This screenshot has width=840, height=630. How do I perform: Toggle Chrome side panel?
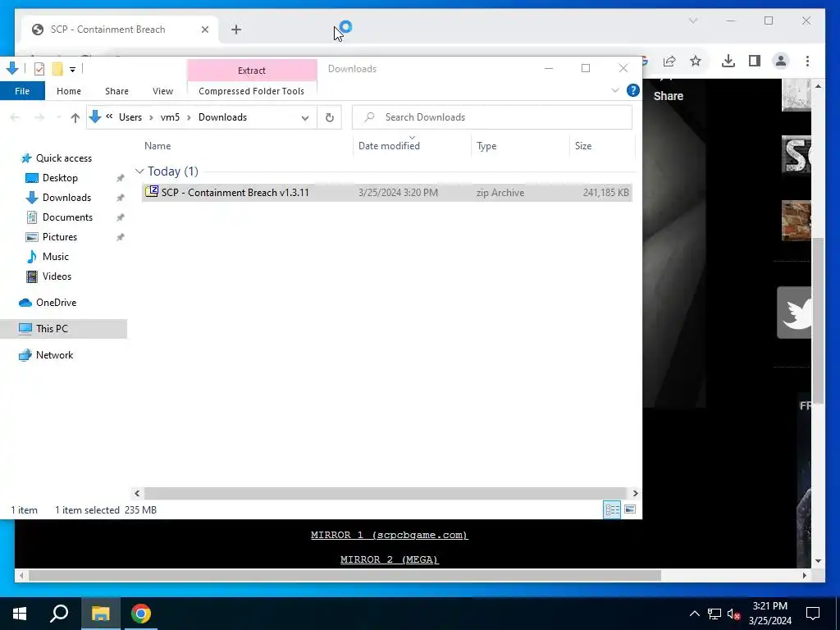tap(755, 61)
